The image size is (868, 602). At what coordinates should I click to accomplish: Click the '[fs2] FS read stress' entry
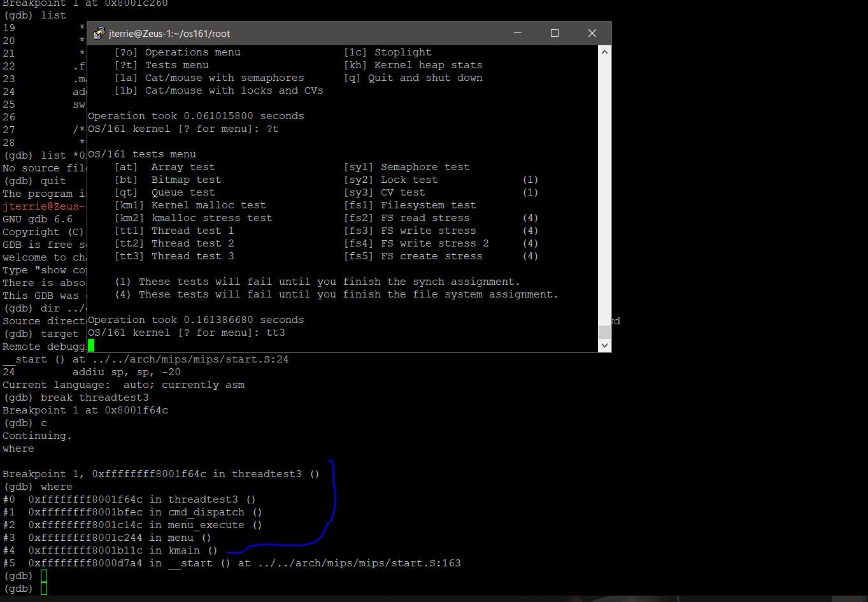tap(407, 218)
